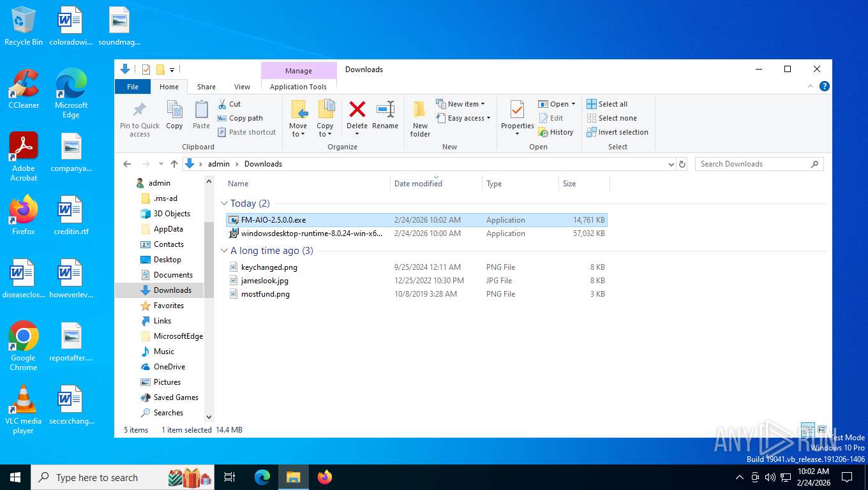The height and width of the screenshot is (490, 868).
Task: Collapse the A long time ago group
Action: click(x=224, y=251)
